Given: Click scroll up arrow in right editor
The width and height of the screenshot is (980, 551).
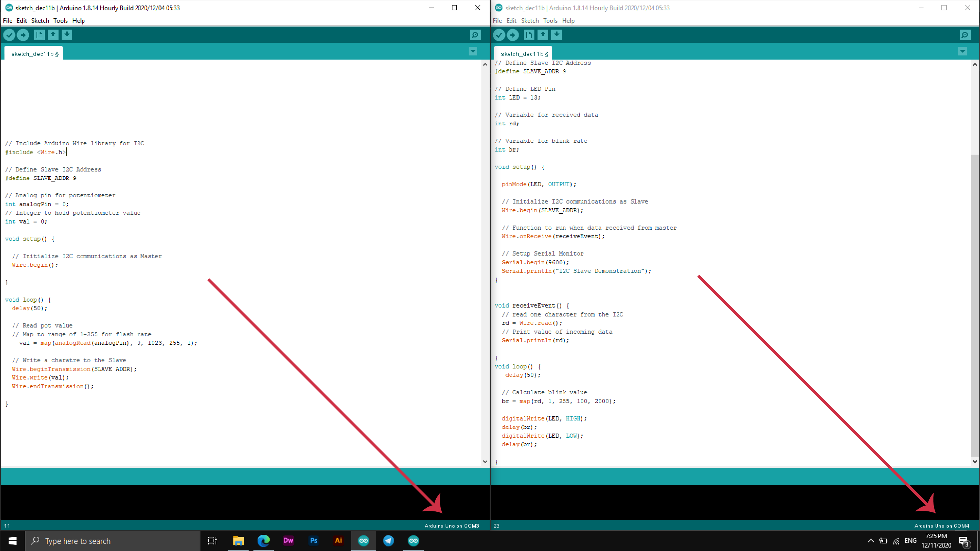Looking at the screenshot, I should point(975,64).
